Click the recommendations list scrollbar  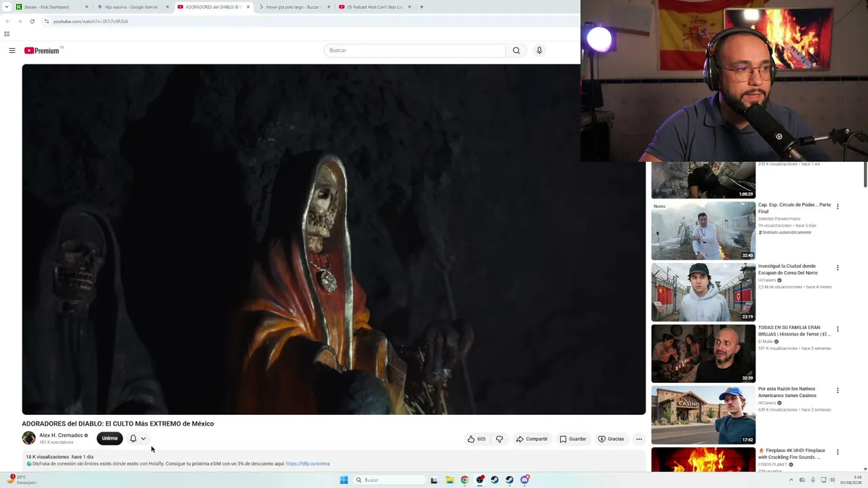[x=865, y=175]
